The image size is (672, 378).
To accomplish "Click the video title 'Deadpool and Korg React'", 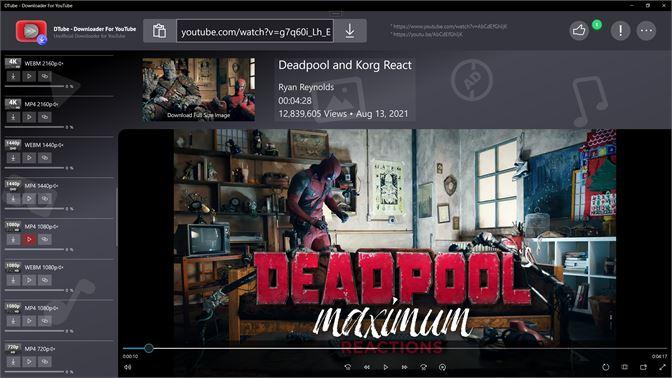I will (x=345, y=65).
